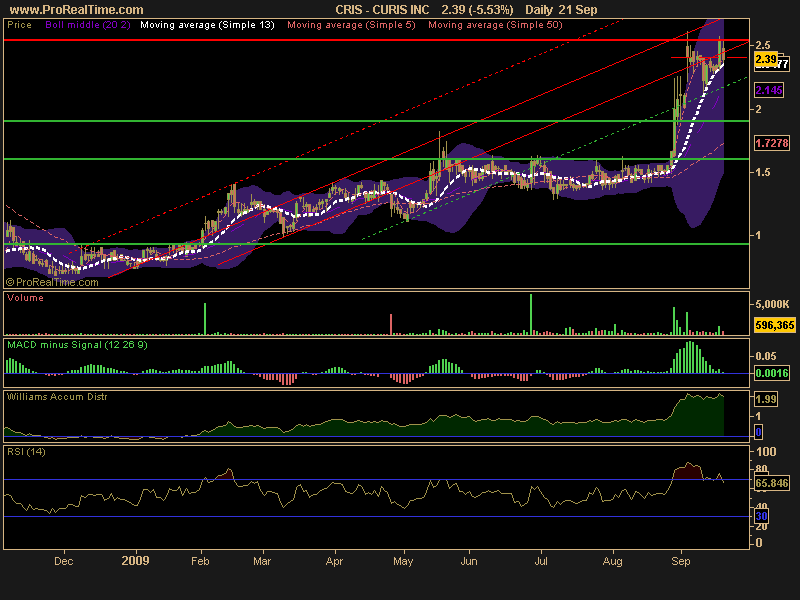This screenshot has height=600, width=800.
Task: Click the yellow 2.39 current price tag
Action: click(765, 59)
